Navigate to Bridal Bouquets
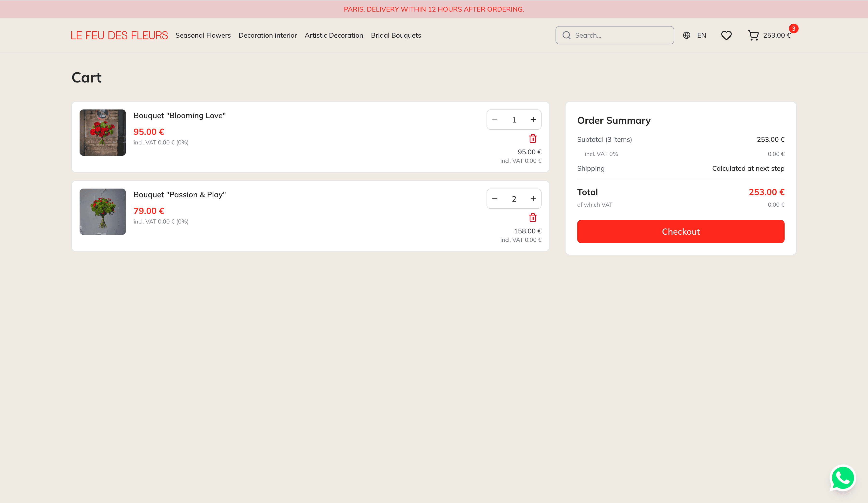Screen dimensions: 868x503 pyautogui.click(x=396, y=35)
